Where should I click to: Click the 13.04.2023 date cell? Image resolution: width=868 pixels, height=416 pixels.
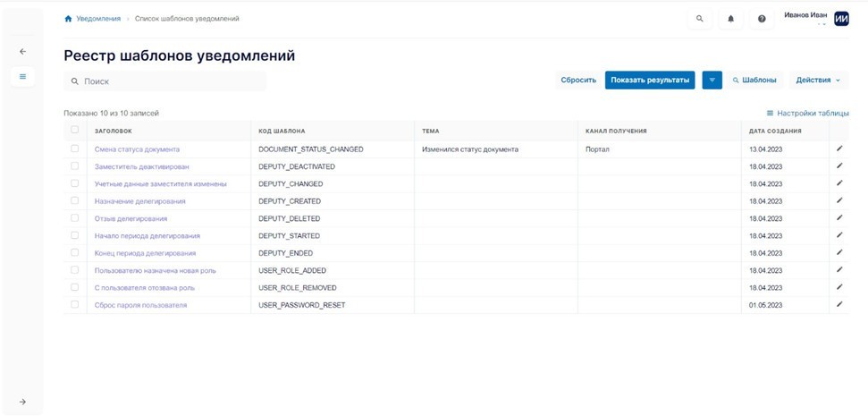pyautogui.click(x=765, y=149)
